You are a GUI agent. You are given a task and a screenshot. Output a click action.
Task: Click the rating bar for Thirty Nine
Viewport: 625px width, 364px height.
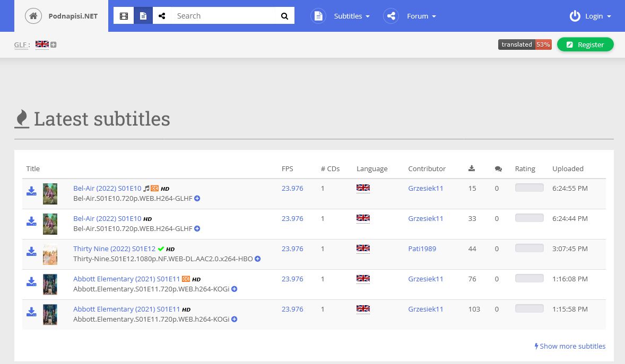(x=529, y=248)
